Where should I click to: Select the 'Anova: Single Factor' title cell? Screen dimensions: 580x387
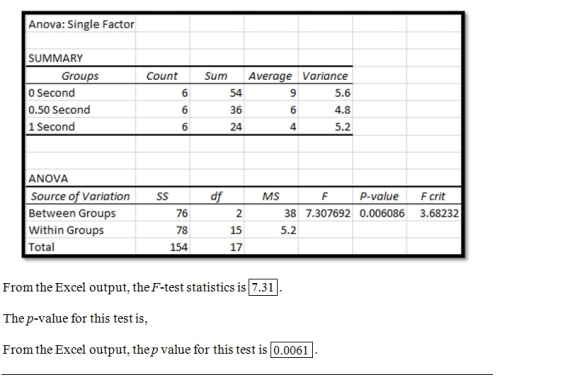click(81, 24)
